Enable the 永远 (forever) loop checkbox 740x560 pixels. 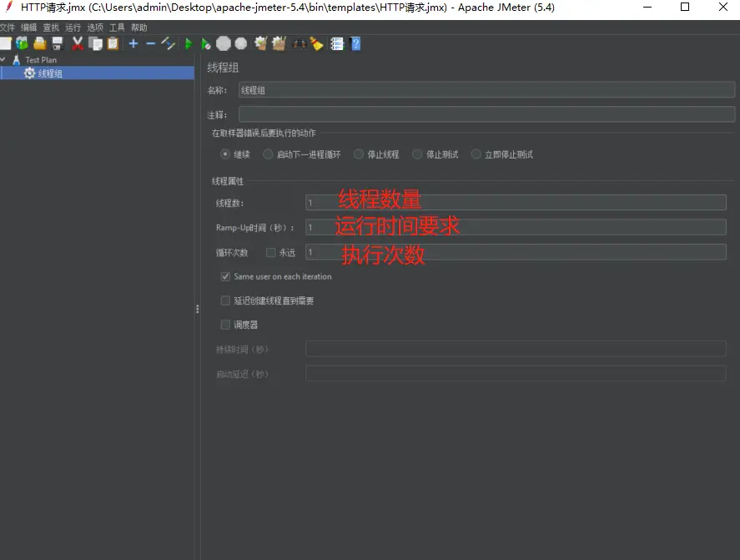tap(270, 252)
